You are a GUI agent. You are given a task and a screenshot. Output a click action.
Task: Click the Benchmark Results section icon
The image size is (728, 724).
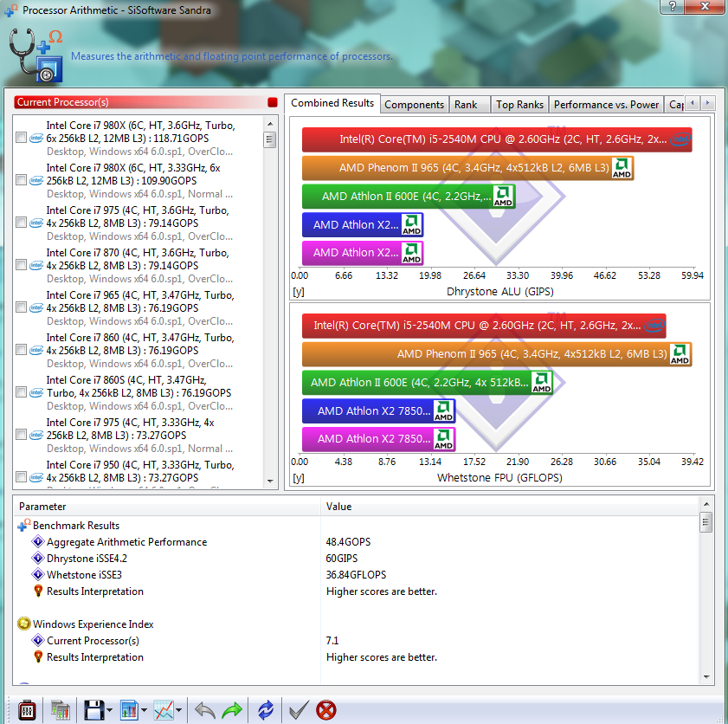(x=23, y=525)
